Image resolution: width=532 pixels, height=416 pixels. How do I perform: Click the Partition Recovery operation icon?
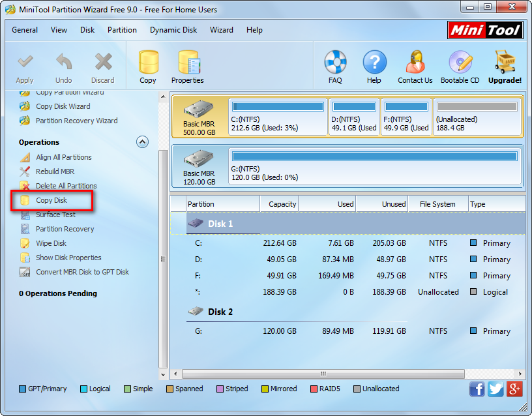click(x=25, y=229)
